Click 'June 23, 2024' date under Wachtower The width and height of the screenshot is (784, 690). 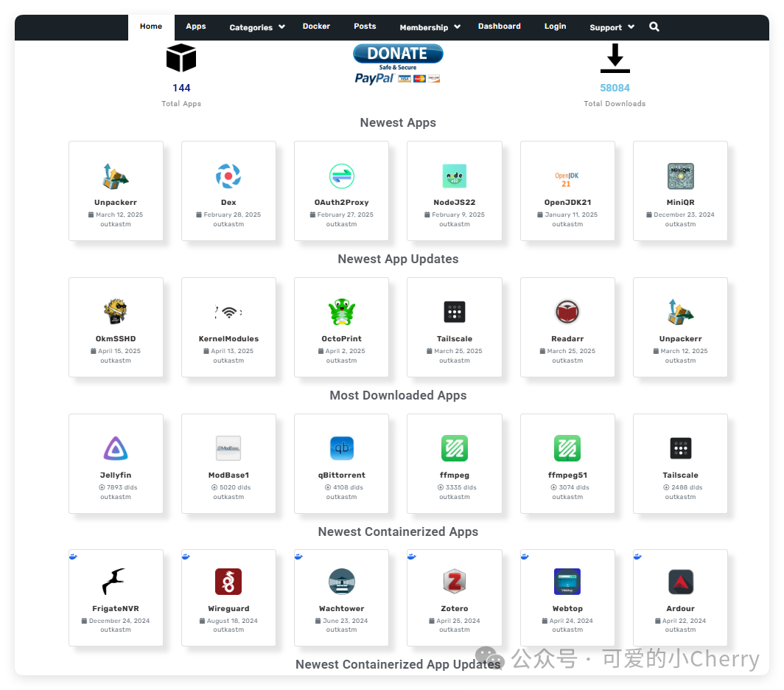pos(341,621)
